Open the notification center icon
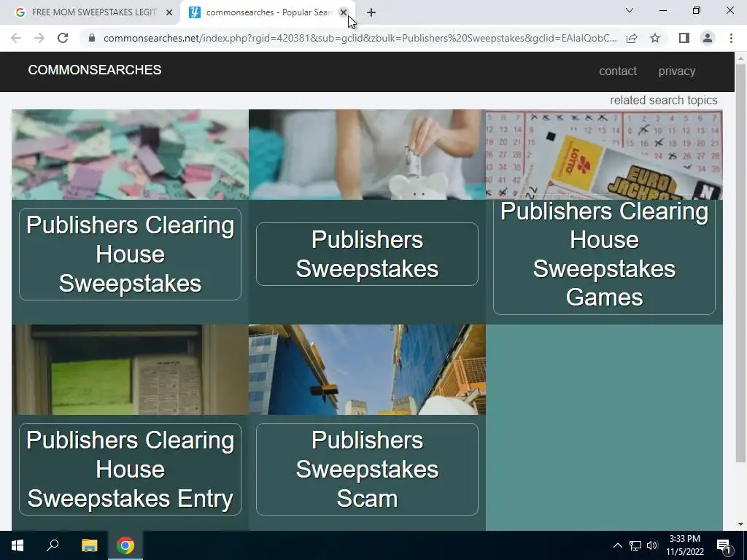747x560 pixels. point(724,546)
